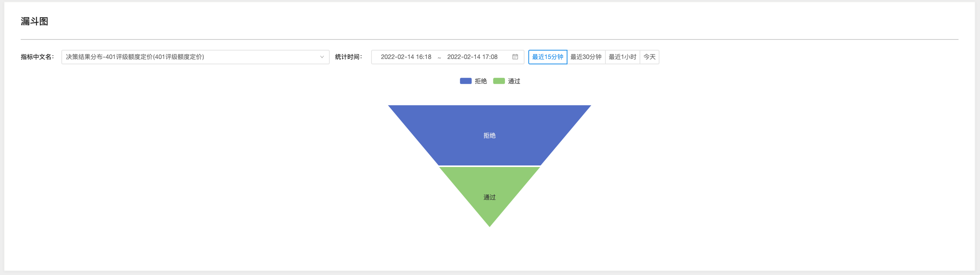Screen dimensions: 980x275
Task: Click the dropdown chevron of 指标中文名 selector
Action: pos(322,57)
